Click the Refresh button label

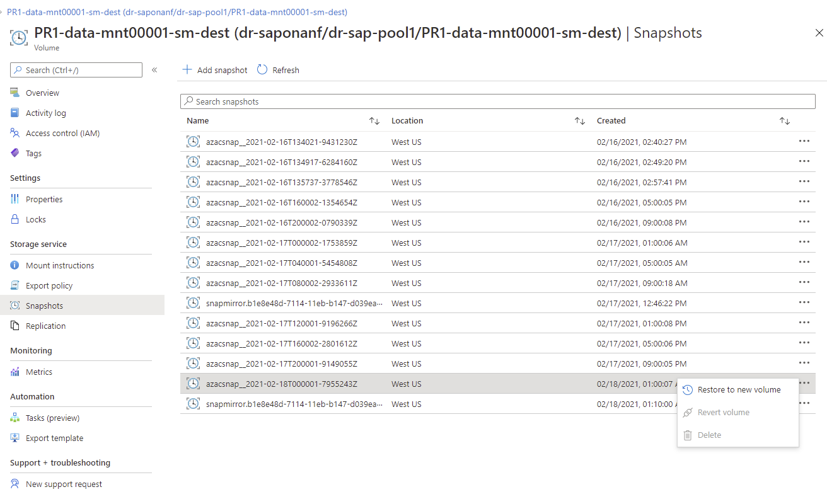(286, 70)
